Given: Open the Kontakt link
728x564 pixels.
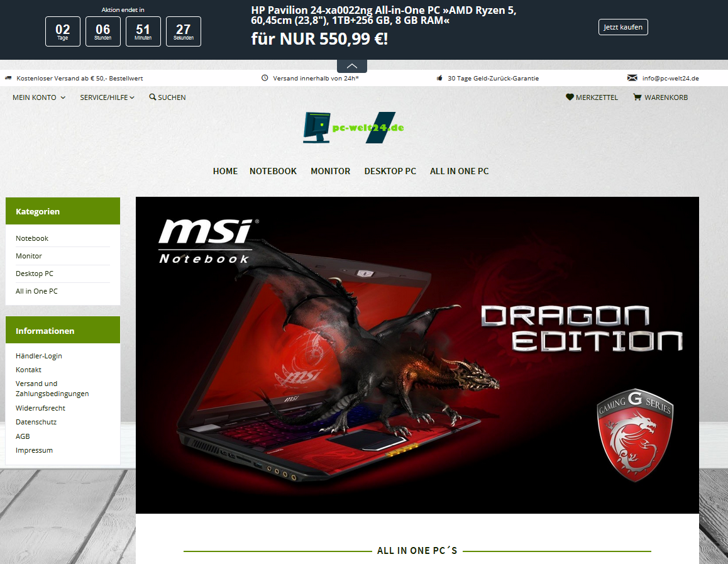Looking at the screenshot, I should point(28,370).
